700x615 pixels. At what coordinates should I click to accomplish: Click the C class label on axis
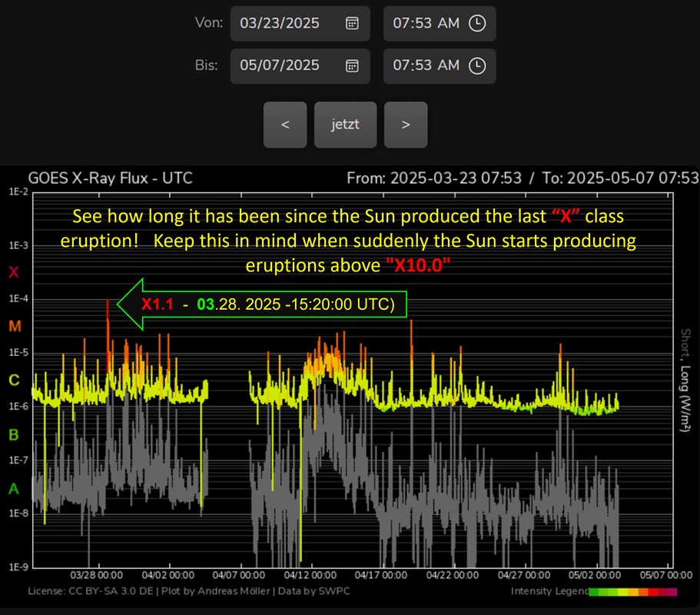pos(14,380)
